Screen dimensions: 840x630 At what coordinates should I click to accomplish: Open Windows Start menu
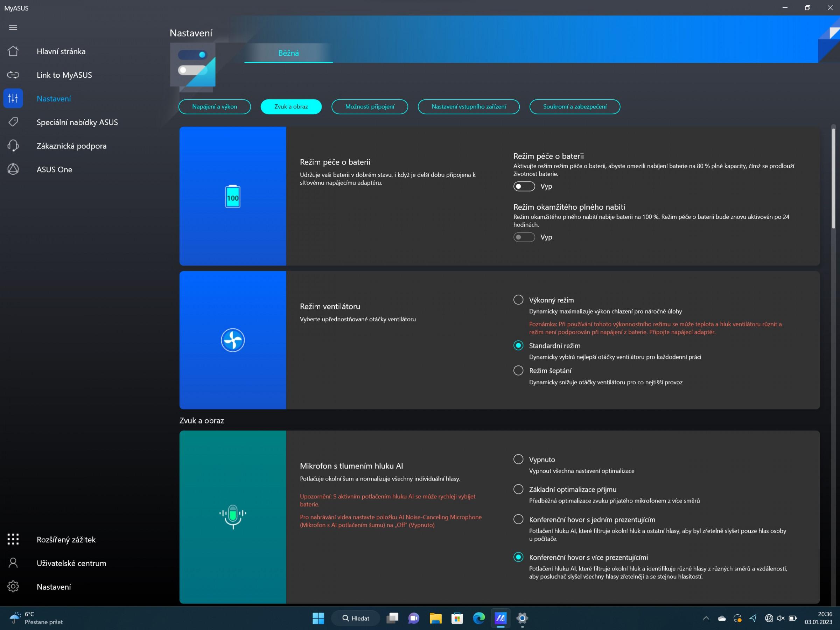318,618
